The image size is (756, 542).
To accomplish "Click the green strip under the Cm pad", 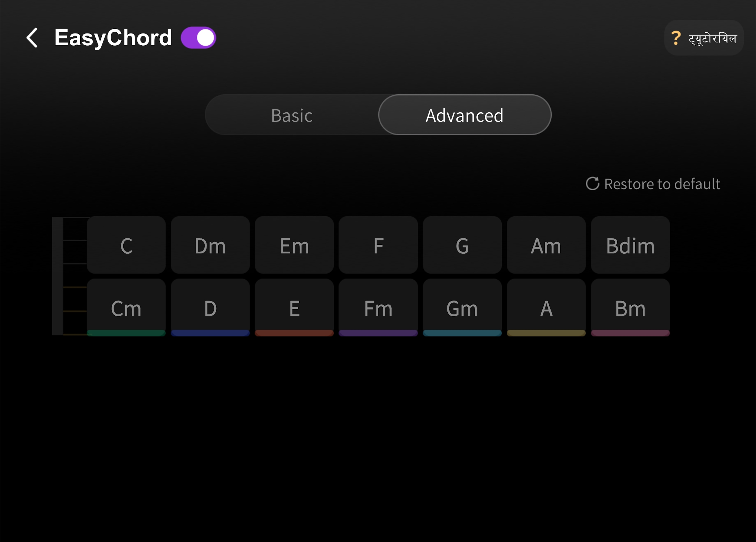I will [126, 333].
